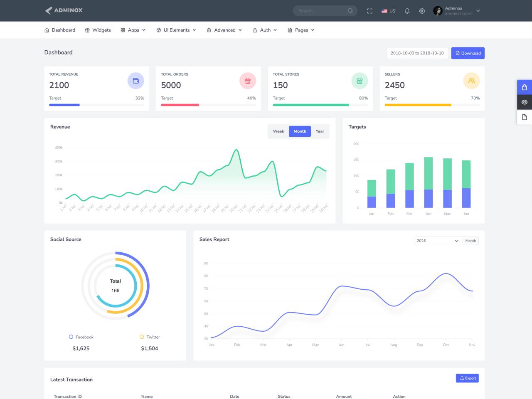
Task: Open the user profile dropdown arrow
Action: (478, 11)
